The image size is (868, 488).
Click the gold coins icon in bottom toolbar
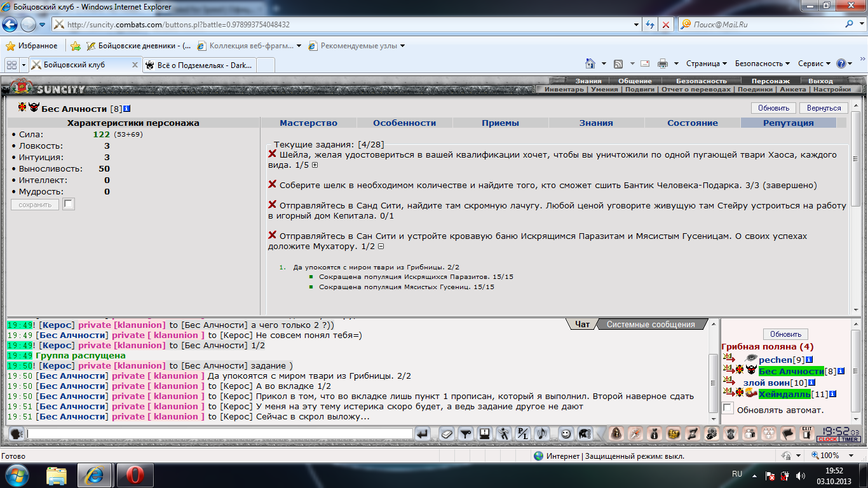click(x=674, y=434)
